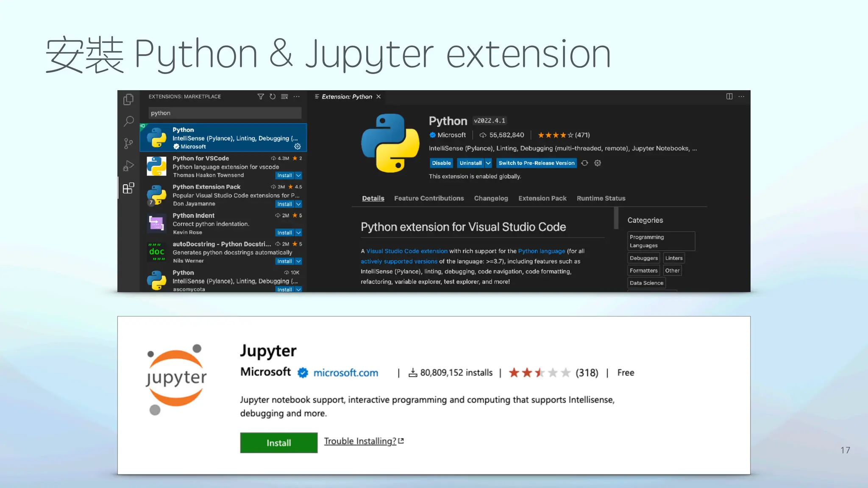
Task: Click the sync icon beside Pre-Release button
Action: [585, 163]
